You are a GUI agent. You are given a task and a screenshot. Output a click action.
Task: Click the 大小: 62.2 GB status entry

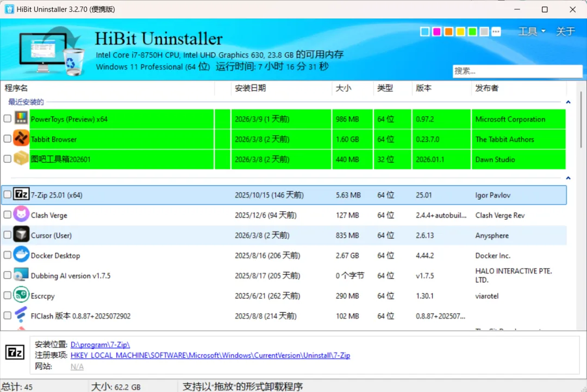[x=116, y=387]
